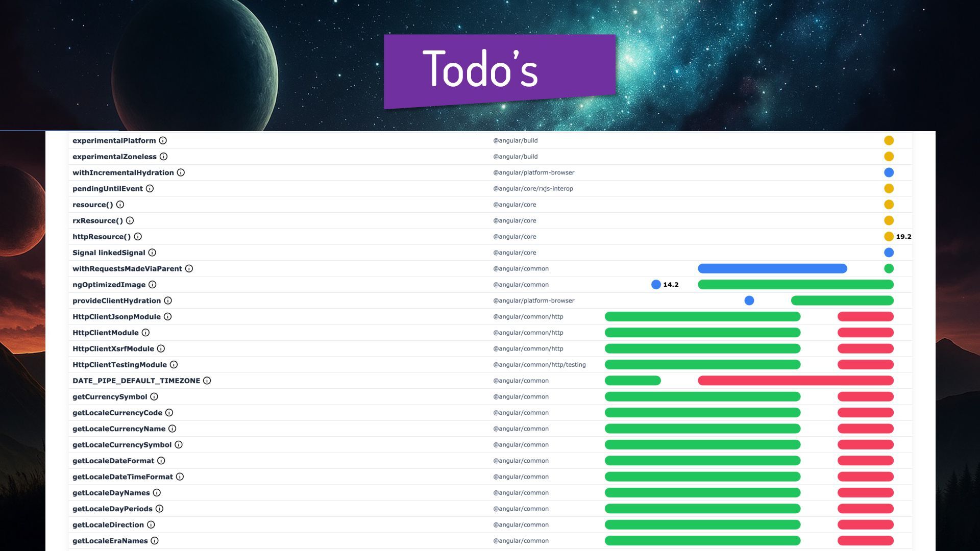Click blue dot in provideClientHydration row

749,300
